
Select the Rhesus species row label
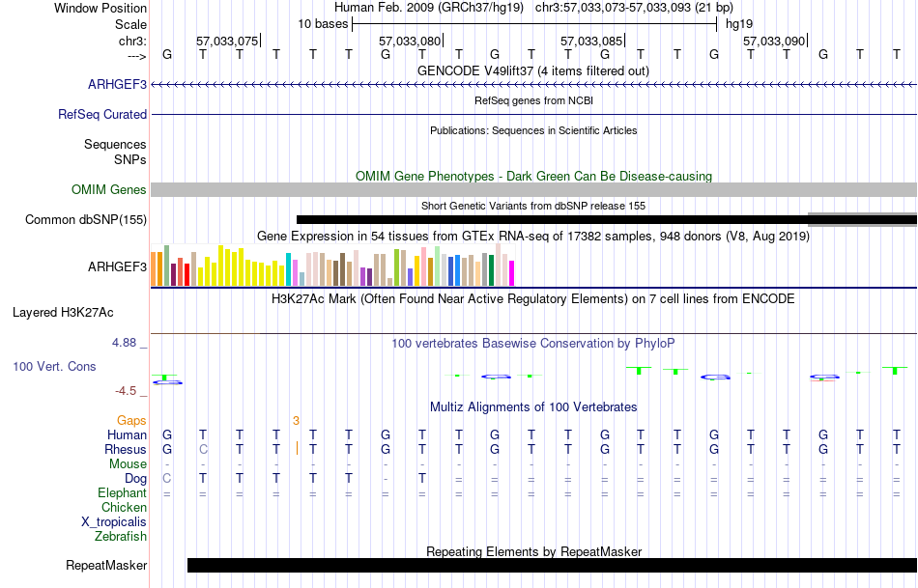[126, 449]
